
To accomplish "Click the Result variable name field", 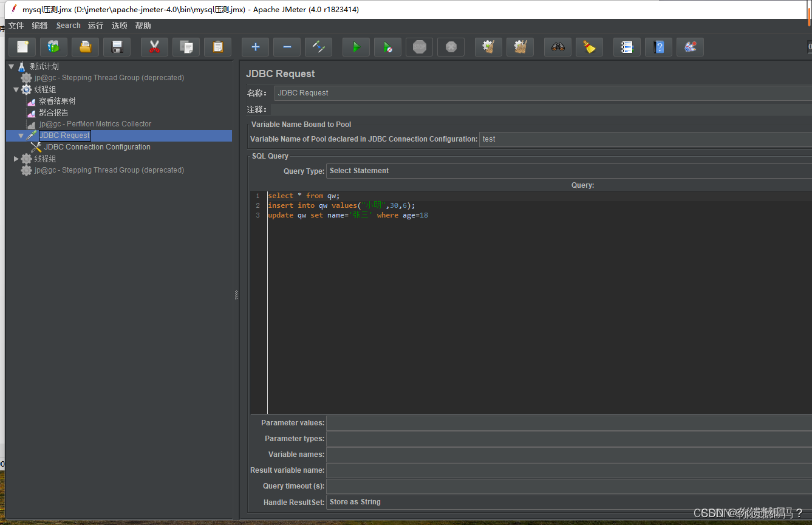I will point(568,470).
